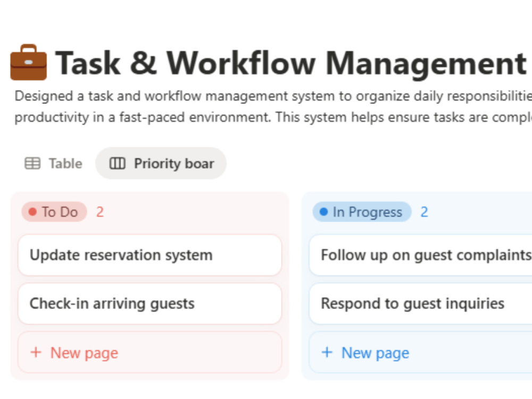Click the To Do count 2
The width and height of the screenshot is (532, 399).
tap(100, 212)
